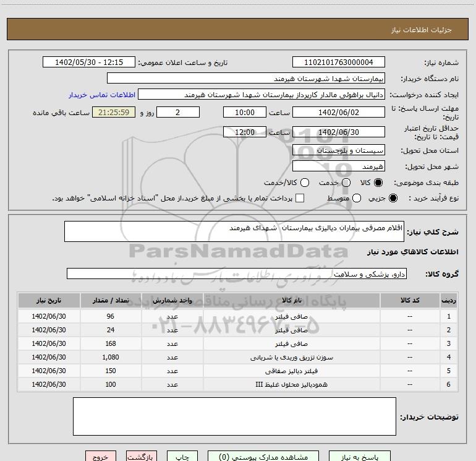Image resolution: width=476 pixels, height=461 pixels.
Task: Click the جزئیات اطلاعات نیاز header title
Action: 422,30
